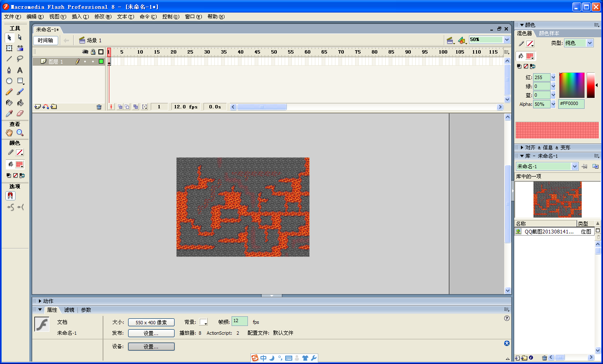Image resolution: width=603 pixels, height=364 pixels.
Task: Switch to the 滤镜 tab
Action: [x=69, y=310]
